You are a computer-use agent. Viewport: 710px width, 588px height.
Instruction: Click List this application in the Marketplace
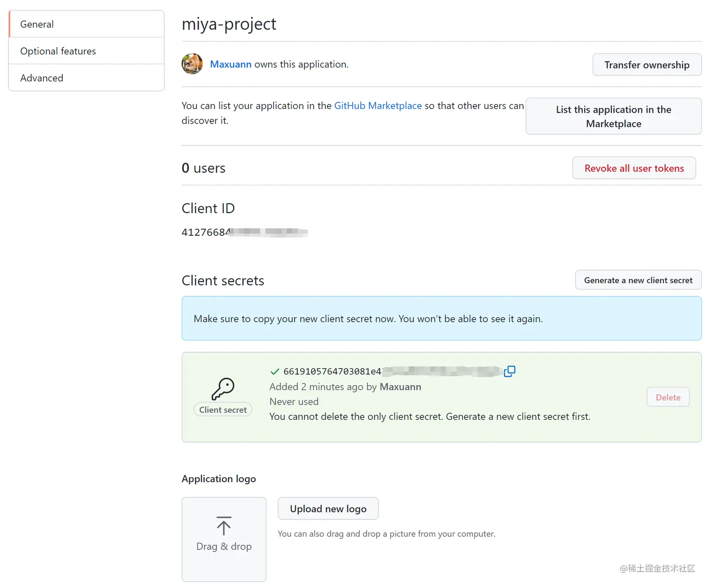click(613, 116)
